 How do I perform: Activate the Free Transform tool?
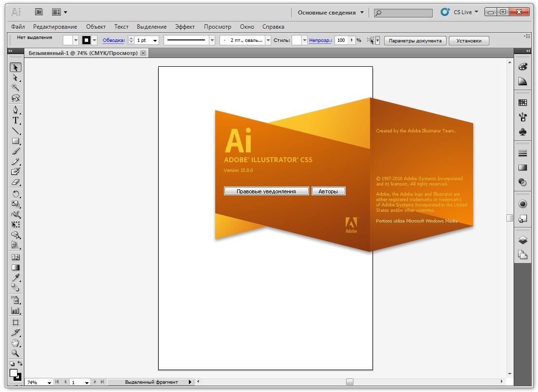16,224
